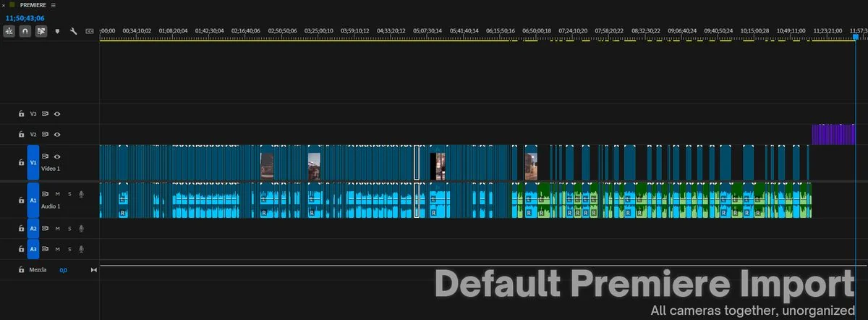This screenshot has width=868, height=320.
Task: Toggle lock on track V3
Action: 22,114
